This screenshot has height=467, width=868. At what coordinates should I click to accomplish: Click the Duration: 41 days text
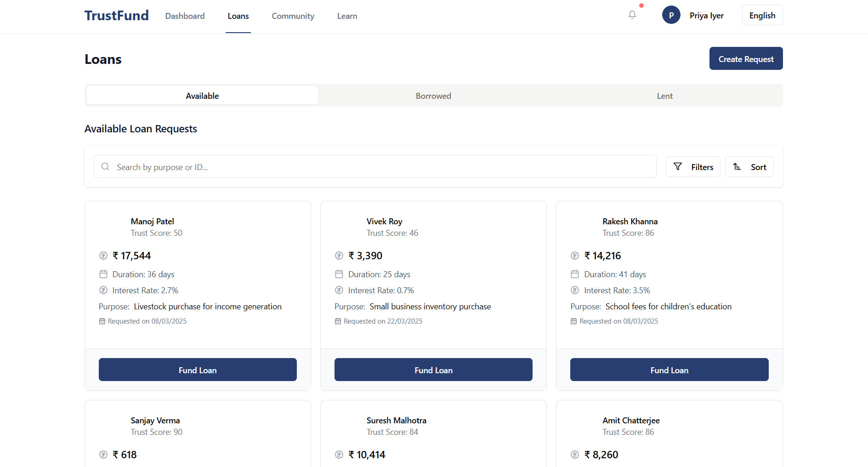tap(615, 274)
